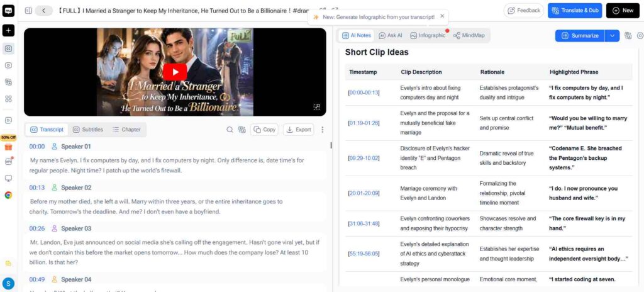Select the AI Notes tab

point(357,35)
